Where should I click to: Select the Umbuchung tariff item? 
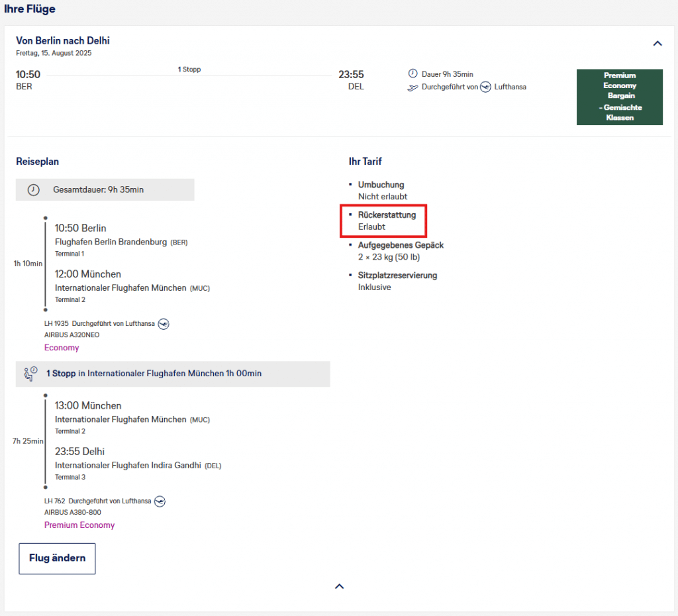coord(382,190)
